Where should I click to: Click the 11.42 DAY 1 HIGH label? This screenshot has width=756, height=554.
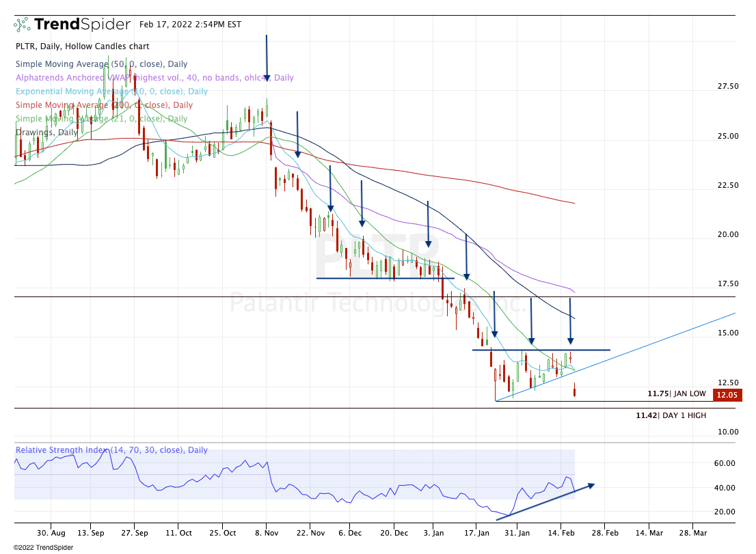[x=671, y=415]
